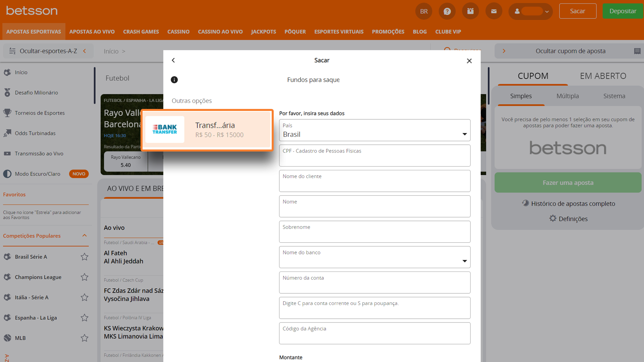The height and width of the screenshot is (362, 644).
Task: Open Brasil Série A competition
Action: pyautogui.click(x=31, y=257)
